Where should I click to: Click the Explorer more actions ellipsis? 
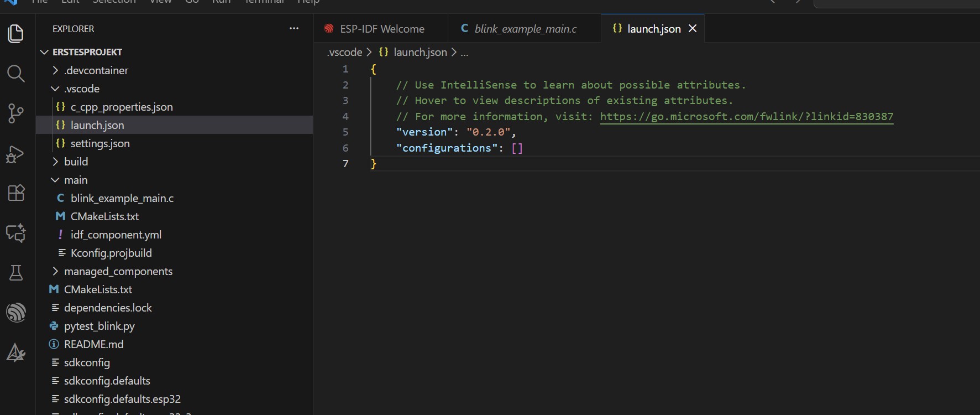click(294, 28)
